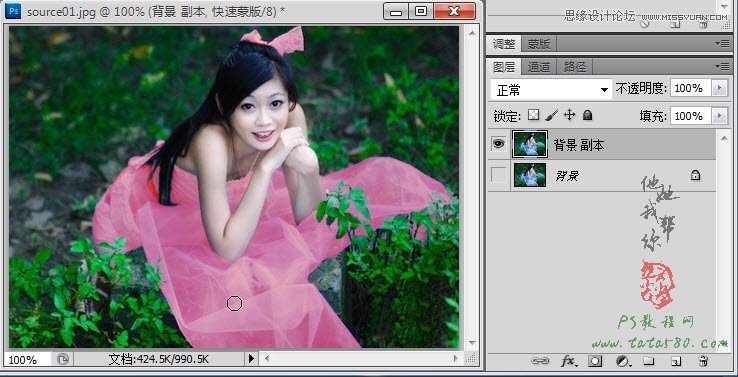The height and width of the screenshot is (377, 738).
Task: Create a new layer in Layers panel
Action: [x=676, y=361]
